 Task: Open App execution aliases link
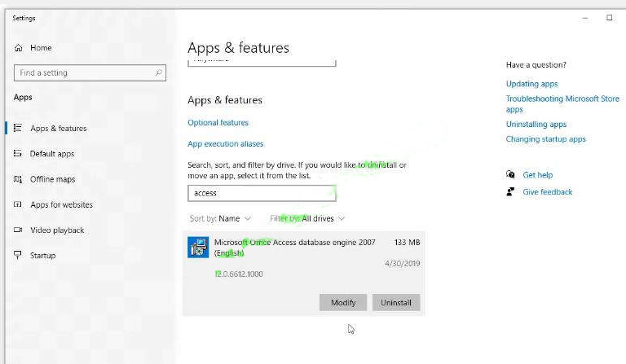click(226, 143)
